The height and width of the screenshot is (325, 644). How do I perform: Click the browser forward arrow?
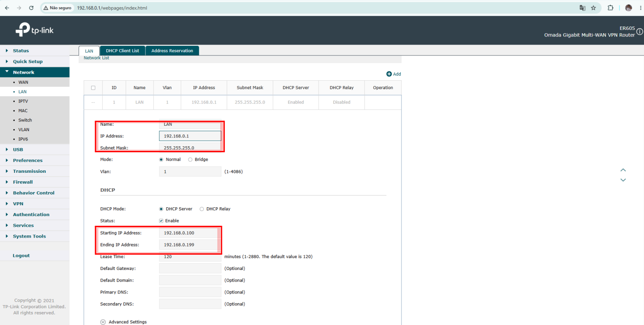19,8
